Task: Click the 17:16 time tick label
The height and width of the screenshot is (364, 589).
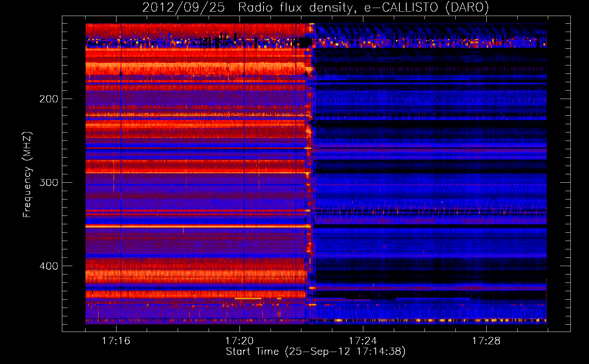Action: (116, 341)
